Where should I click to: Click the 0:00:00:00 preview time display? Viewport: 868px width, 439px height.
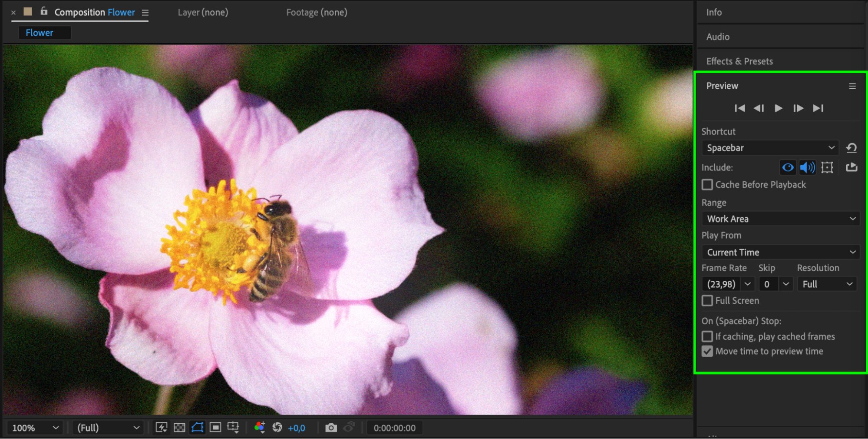point(394,428)
